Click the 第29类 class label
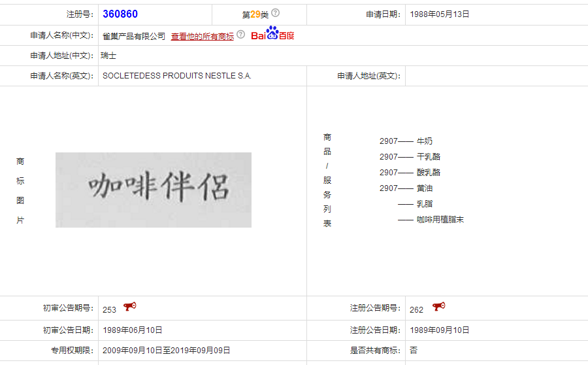588x365 pixels. click(x=255, y=14)
